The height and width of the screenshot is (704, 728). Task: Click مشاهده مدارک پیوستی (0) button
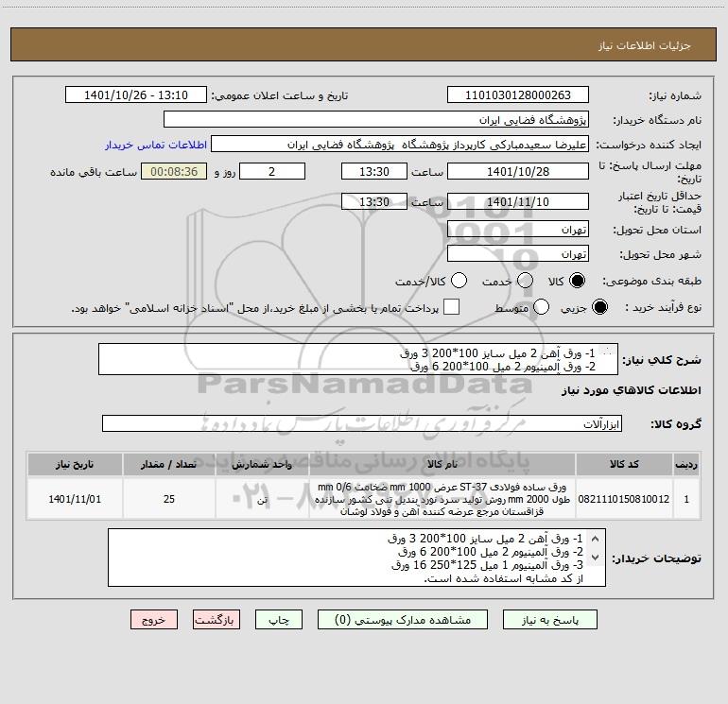click(x=403, y=620)
